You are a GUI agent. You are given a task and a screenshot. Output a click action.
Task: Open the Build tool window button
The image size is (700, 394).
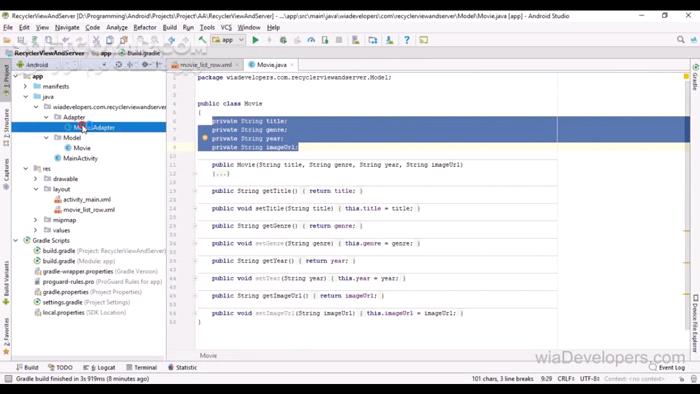click(27, 367)
